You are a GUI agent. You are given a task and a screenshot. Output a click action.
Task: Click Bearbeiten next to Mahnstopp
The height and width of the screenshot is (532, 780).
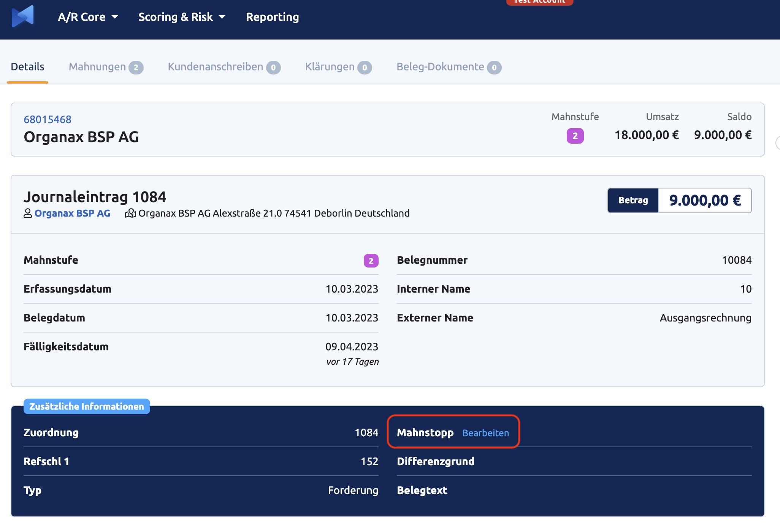click(485, 433)
